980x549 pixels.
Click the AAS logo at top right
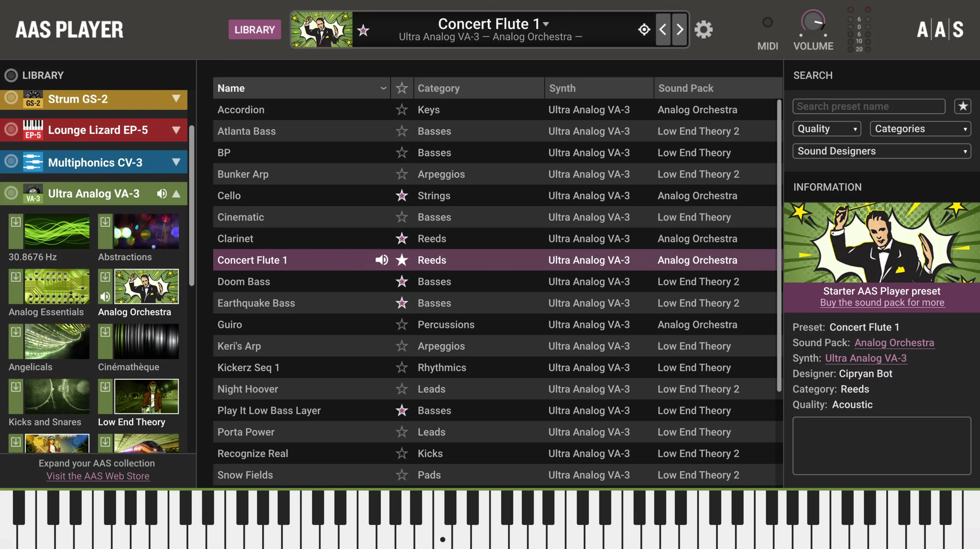tap(940, 29)
